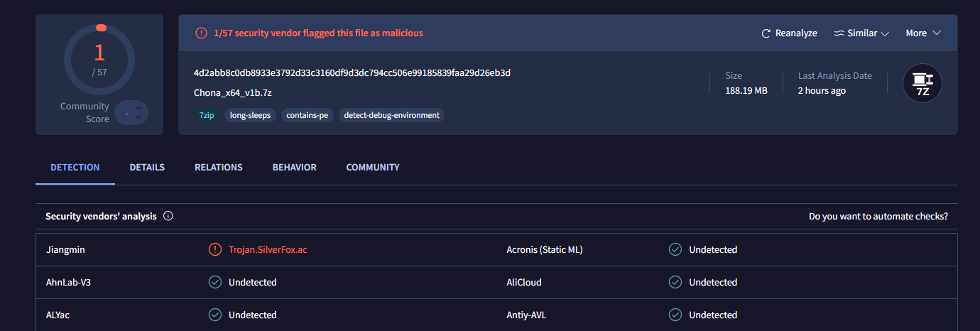Click the red alert icon next to Trojan.SilverFox.ac
Viewport: 980px width, 331px height.
[x=214, y=250]
